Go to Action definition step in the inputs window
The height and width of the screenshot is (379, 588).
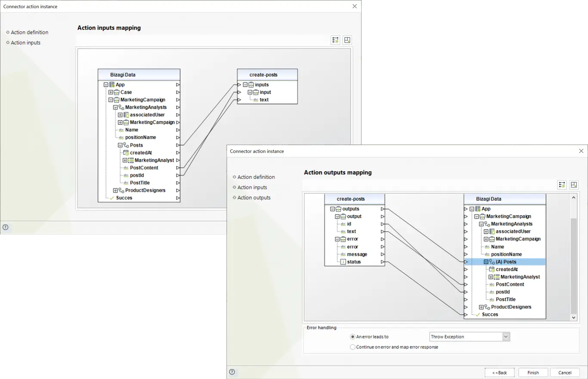[x=30, y=32]
